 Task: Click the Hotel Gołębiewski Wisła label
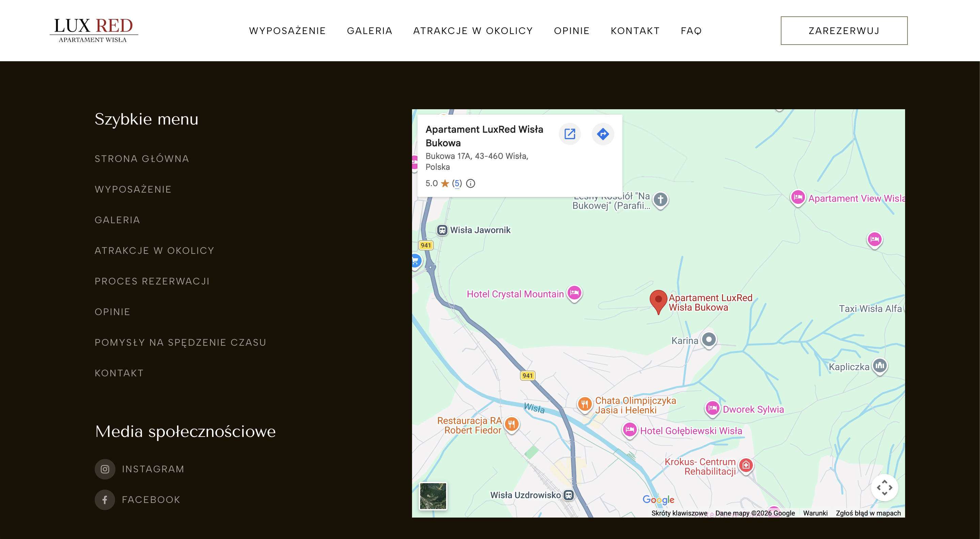pyautogui.click(x=691, y=431)
